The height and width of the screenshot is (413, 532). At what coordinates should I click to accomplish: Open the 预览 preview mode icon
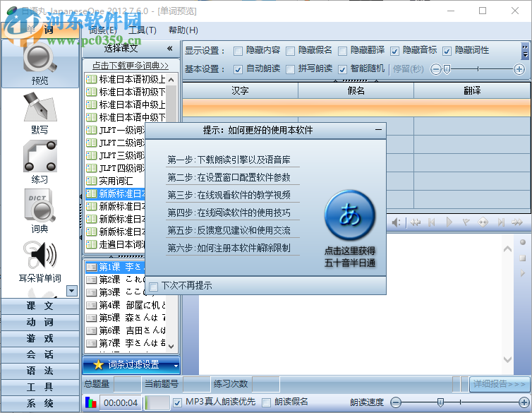coord(40,63)
